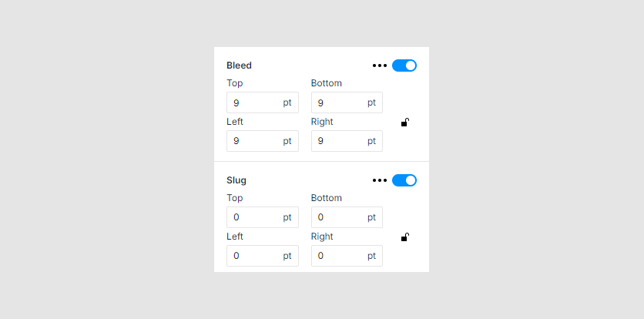Viewport: 644px width, 319px height.
Task: Disable the Bleed toggle switch
Action: click(x=404, y=65)
